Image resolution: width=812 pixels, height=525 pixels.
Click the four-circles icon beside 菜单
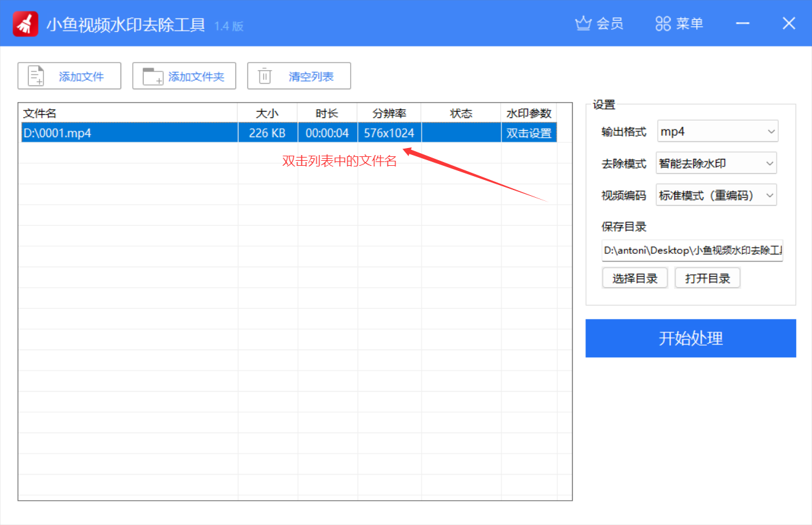point(663,24)
